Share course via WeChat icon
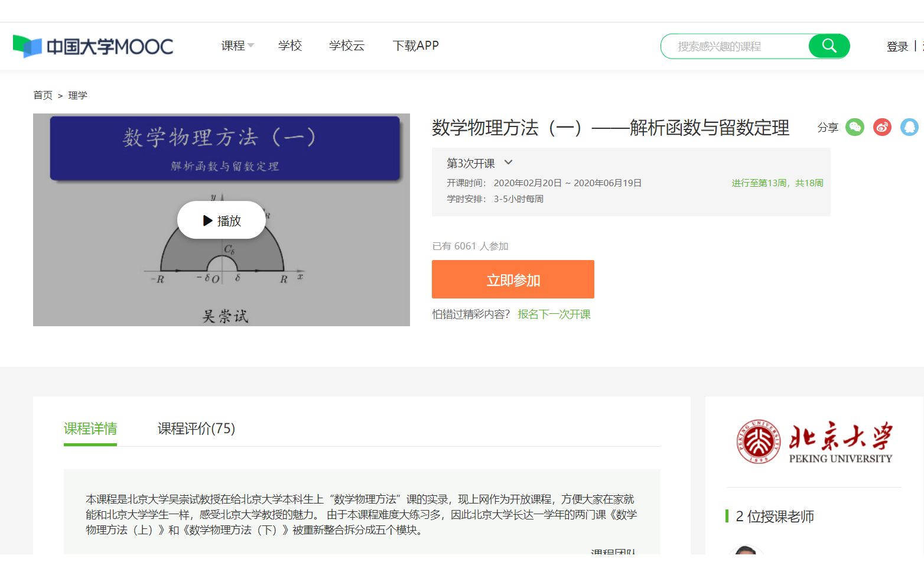This screenshot has width=924, height=578. point(855,127)
